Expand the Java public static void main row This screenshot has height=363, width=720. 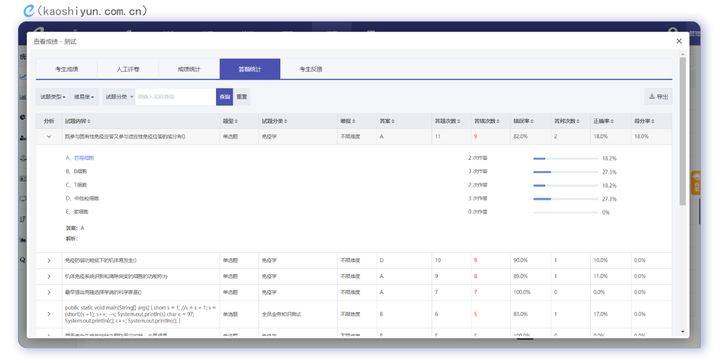(x=49, y=314)
